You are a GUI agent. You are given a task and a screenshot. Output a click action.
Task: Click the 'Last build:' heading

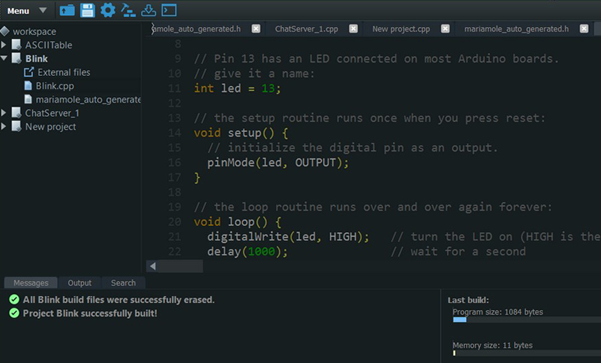[x=468, y=300]
